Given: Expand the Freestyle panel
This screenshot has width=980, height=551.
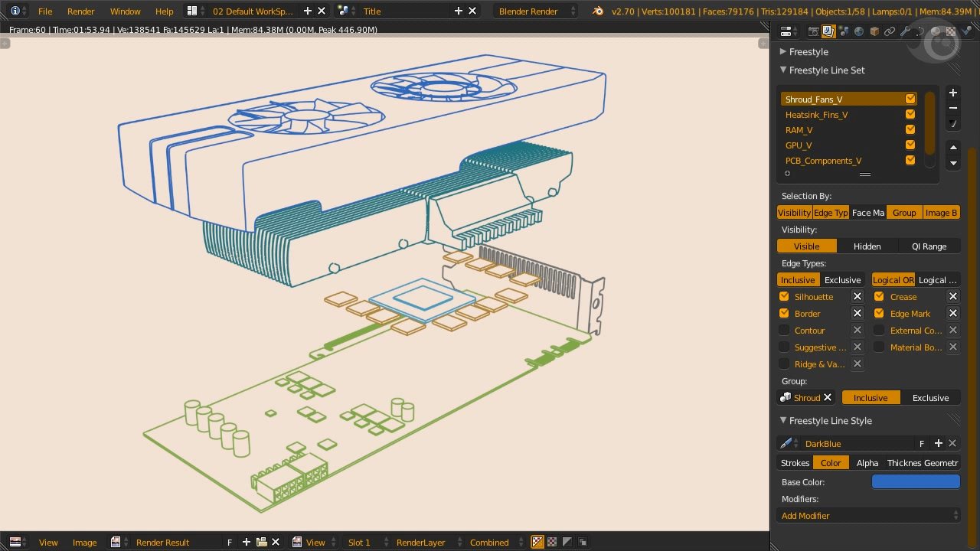Looking at the screenshot, I should point(808,52).
